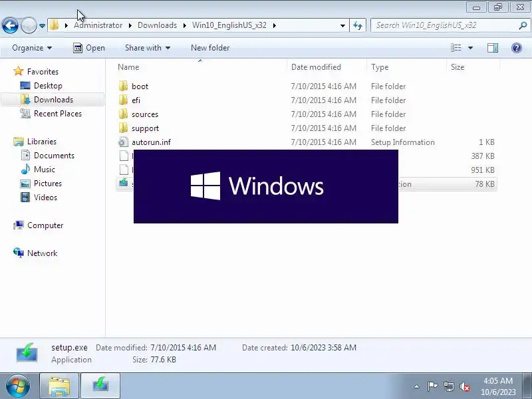This screenshot has height=399, width=532.
Task: Click file icon in the 951 KB row
Action: [124, 170]
